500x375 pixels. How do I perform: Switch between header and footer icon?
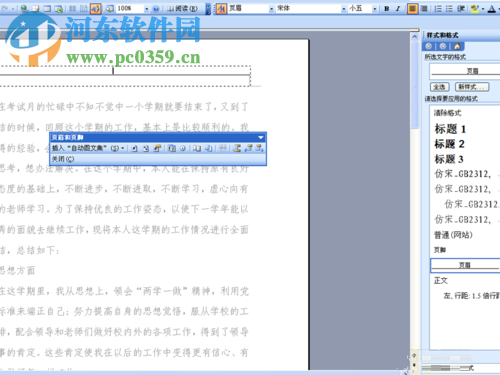pos(237,148)
